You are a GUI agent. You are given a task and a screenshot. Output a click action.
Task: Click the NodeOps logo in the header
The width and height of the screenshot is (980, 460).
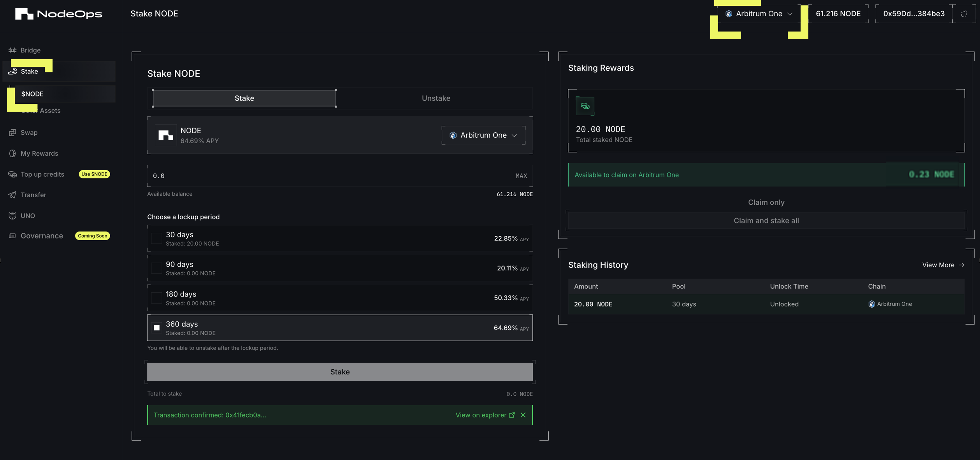pyautogui.click(x=58, y=13)
